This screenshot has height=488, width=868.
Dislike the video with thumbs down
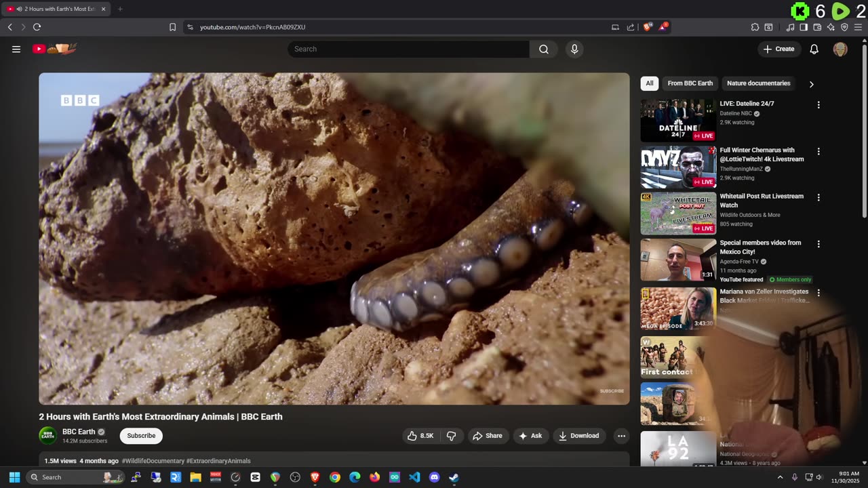pos(451,436)
